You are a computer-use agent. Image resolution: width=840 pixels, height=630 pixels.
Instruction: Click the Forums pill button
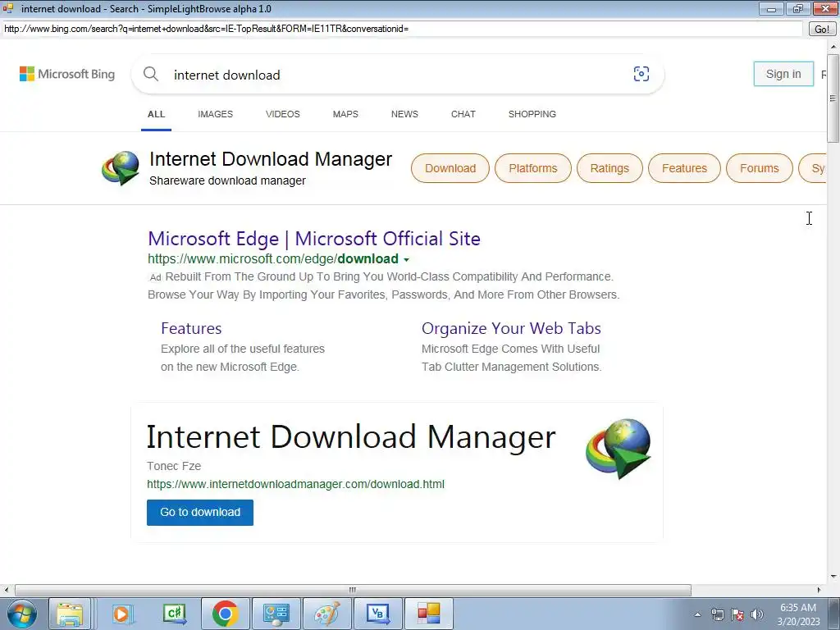(759, 168)
